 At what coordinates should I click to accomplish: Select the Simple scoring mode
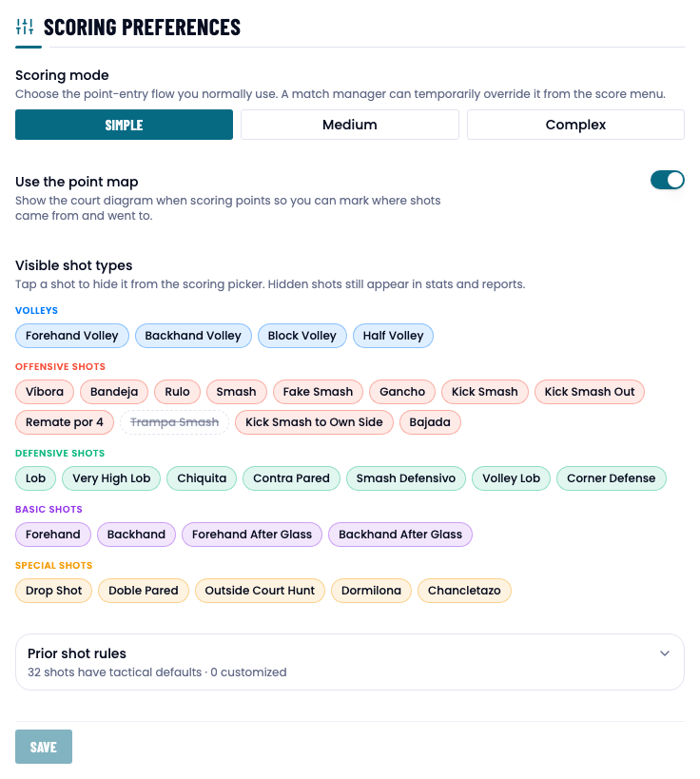click(x=124, y=125)
